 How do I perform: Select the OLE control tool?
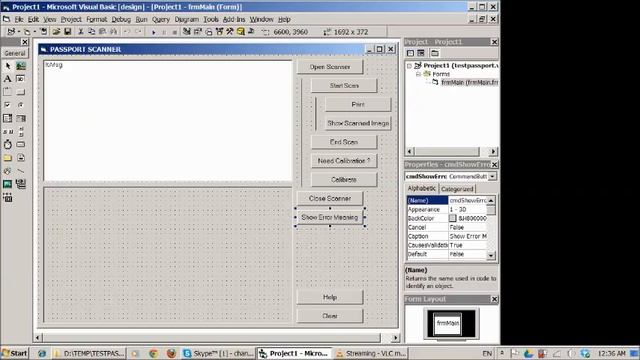click(x=8, y=198)
